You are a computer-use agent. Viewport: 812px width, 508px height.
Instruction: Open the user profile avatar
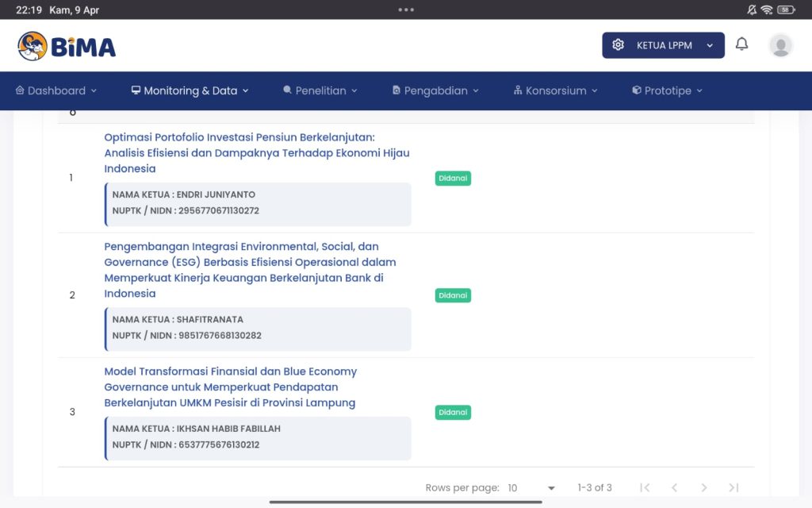pos(780,45)
